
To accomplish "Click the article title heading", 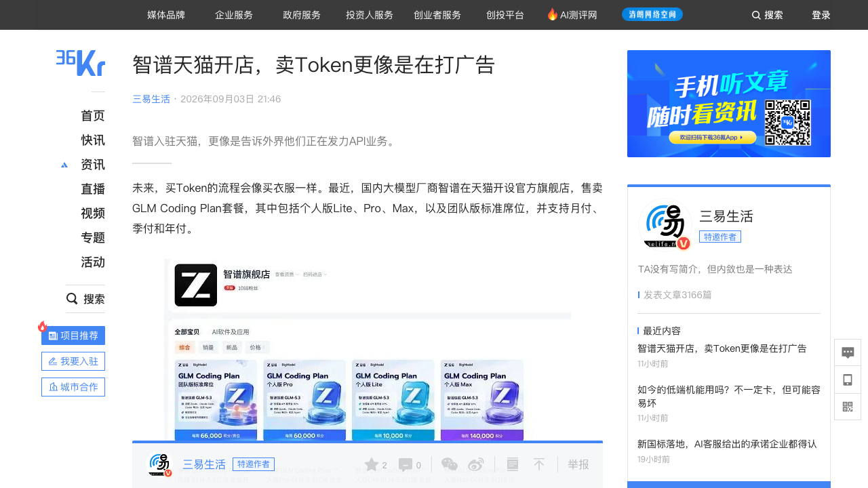I will click(314, 64).
